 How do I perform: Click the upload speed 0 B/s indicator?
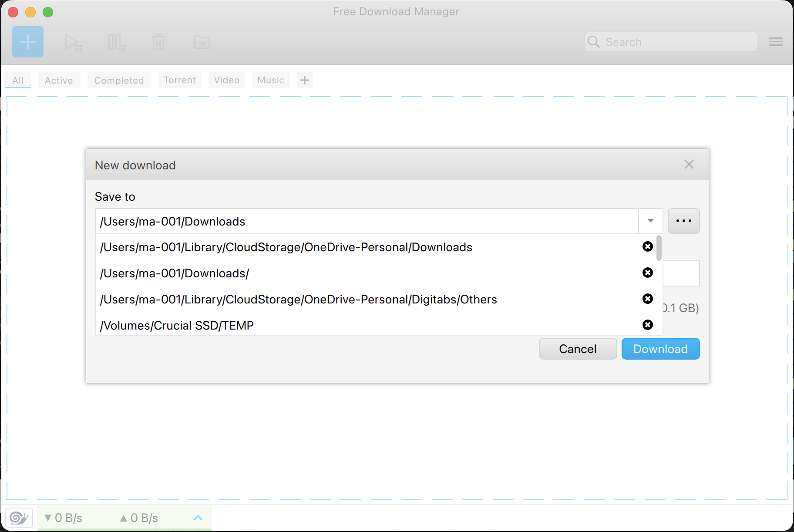point(139,518)
